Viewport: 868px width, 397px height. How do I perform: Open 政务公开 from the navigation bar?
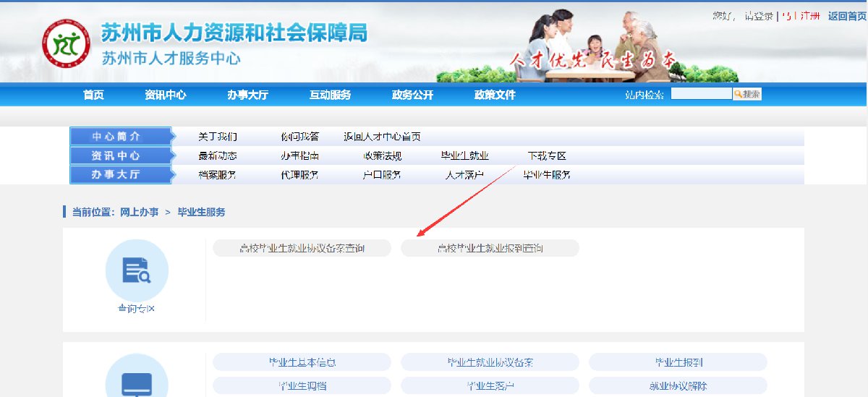[x=412, y=95]
